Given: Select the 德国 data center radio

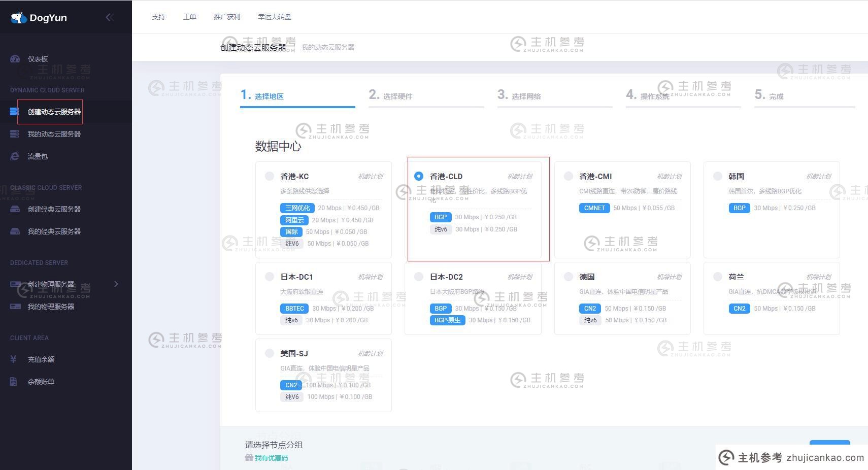Looking at the screenshot, I should [569, 277].
